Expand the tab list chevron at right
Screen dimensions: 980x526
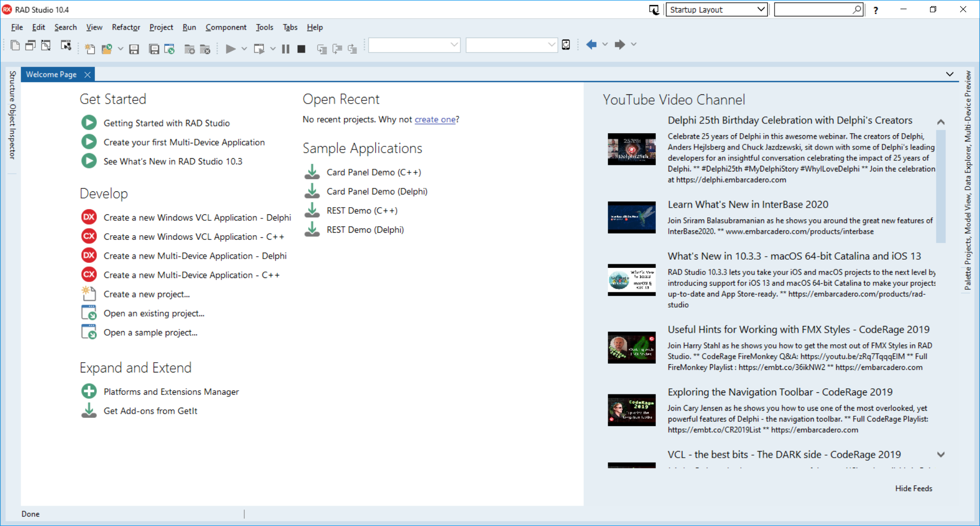pyautogui.click(x=949, y=74)
